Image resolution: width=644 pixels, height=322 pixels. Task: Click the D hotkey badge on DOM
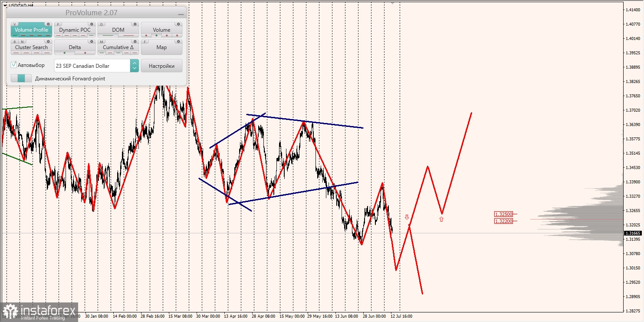(x=102, y=24)
